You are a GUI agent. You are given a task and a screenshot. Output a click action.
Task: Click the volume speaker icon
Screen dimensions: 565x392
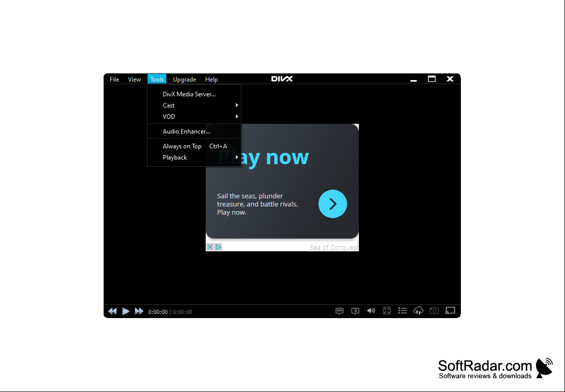(x=371, y=310)
